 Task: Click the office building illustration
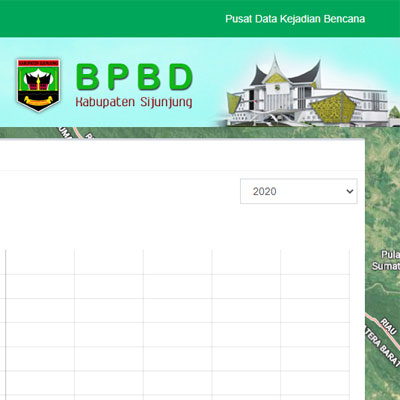(x=307, y=93)
